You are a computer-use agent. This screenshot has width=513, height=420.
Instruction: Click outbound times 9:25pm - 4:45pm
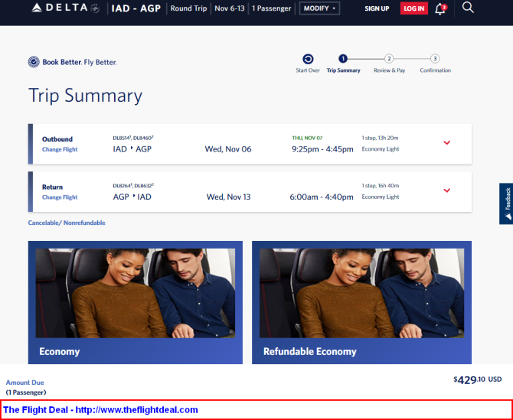pyautogui.click(x=322, y=149)
